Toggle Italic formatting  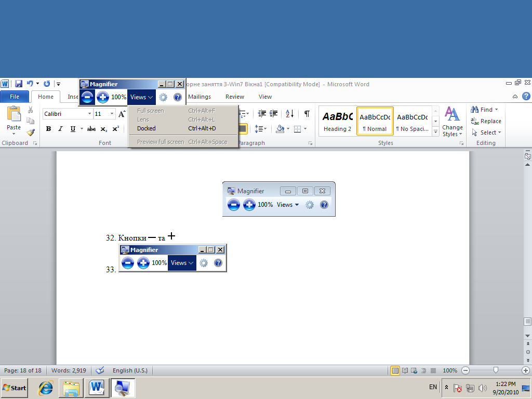coord(60,129)
